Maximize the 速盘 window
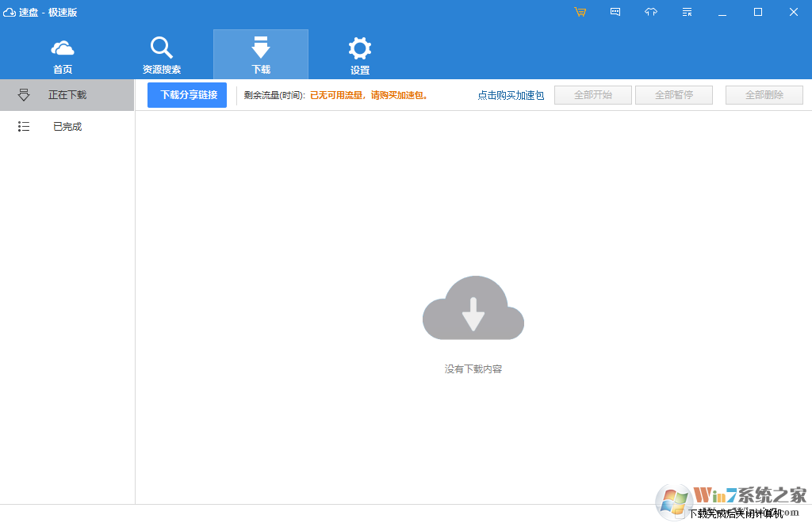Viewport: 812px width, 523px height. pyautogui.click(x=758, y=12)
